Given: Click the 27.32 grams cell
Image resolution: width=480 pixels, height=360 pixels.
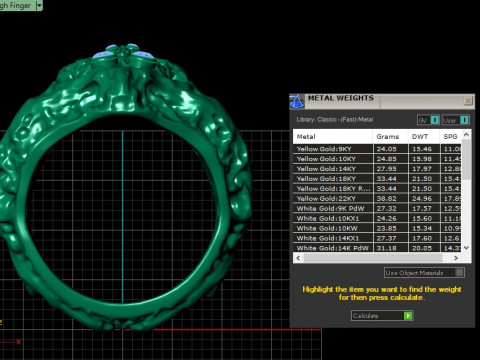Looking at the screenshot, I should click(x=390, y=209).
